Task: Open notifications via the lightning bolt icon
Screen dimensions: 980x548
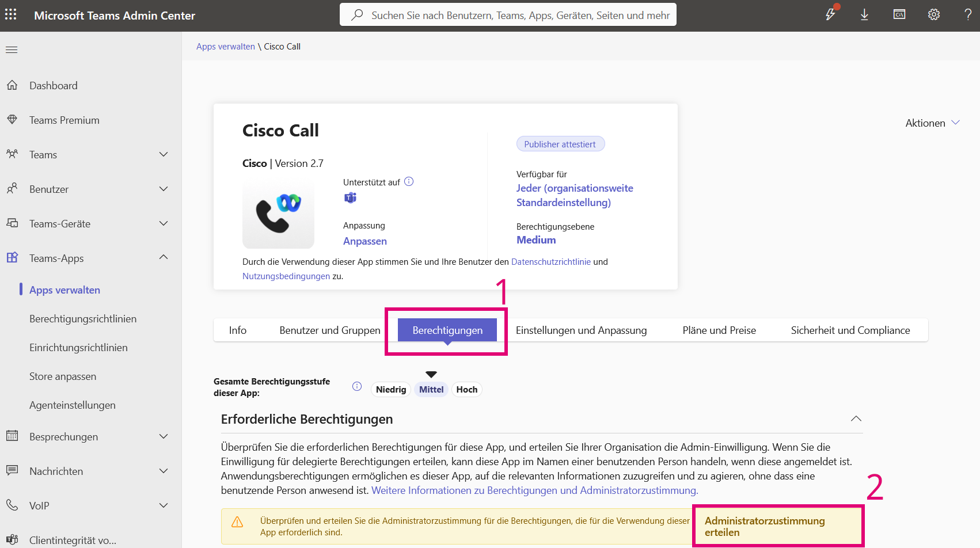Action: [830, 14]
